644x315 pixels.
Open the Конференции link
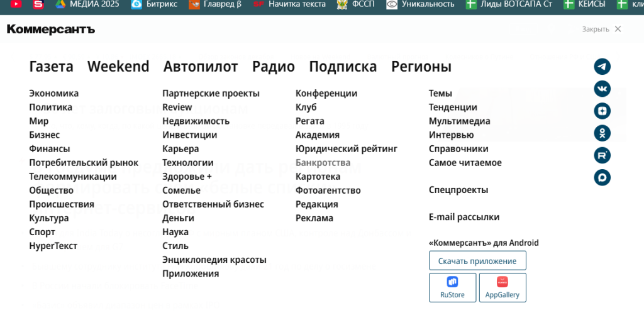[326, 93]
